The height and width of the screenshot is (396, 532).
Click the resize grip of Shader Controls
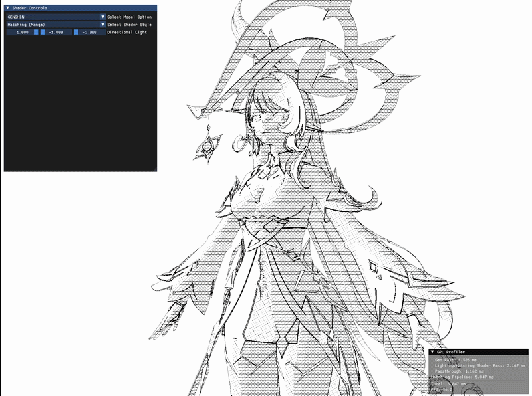[x=154, y=169]
